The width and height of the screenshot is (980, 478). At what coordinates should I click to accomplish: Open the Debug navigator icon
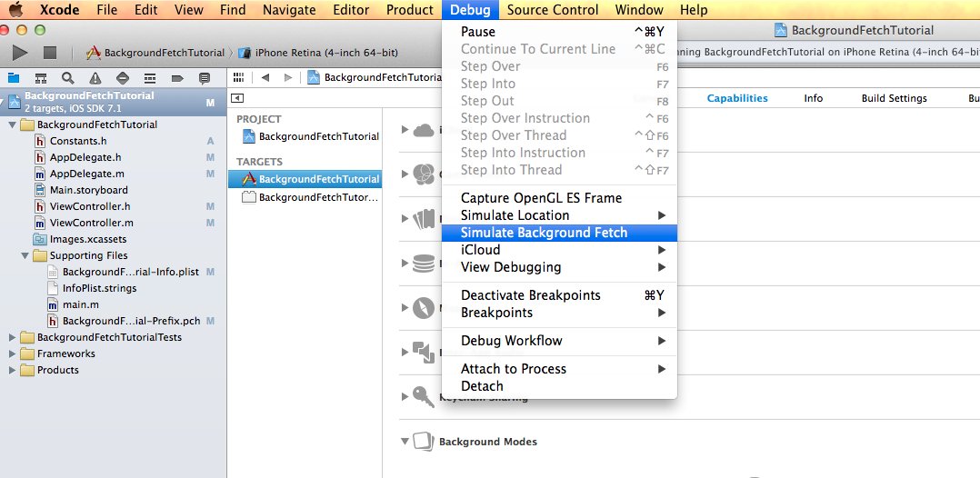150,78
